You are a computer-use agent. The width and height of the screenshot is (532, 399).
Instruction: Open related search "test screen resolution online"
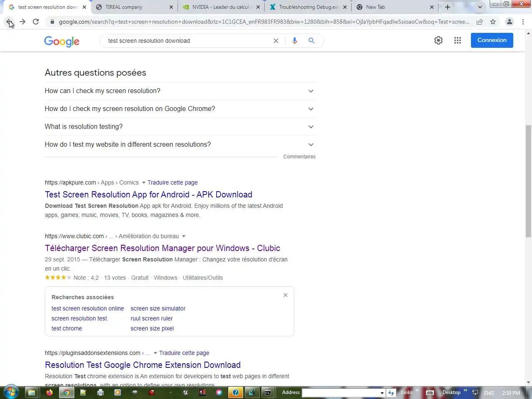click(88, 308)
